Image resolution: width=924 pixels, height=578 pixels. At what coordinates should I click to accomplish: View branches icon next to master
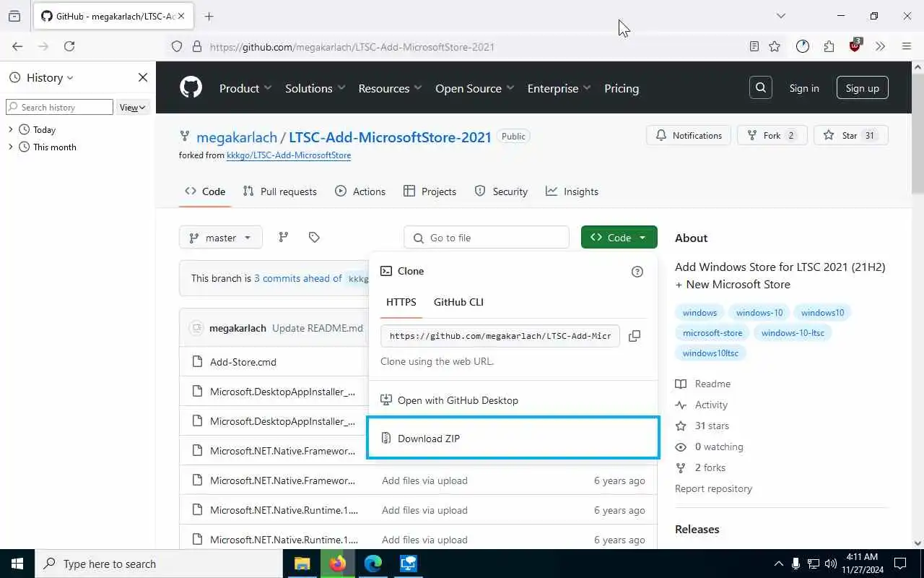[x=284, y=237]
